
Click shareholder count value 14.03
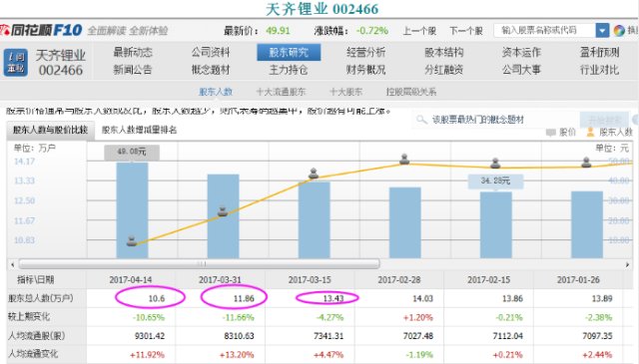[x=423, y=299]
